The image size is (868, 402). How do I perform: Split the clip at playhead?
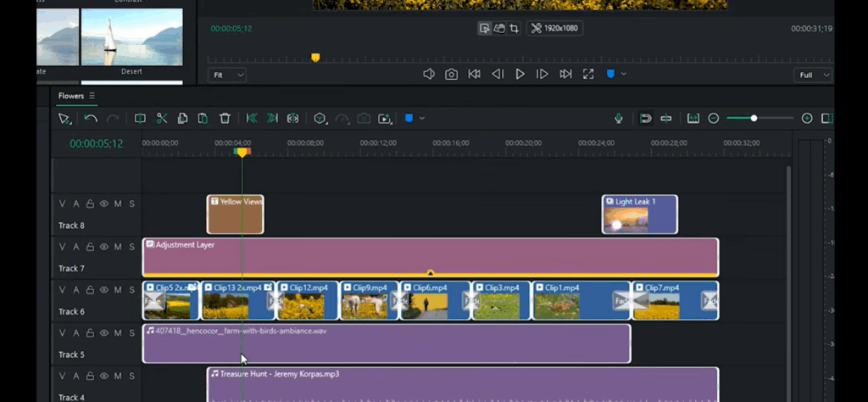(140, 119)
